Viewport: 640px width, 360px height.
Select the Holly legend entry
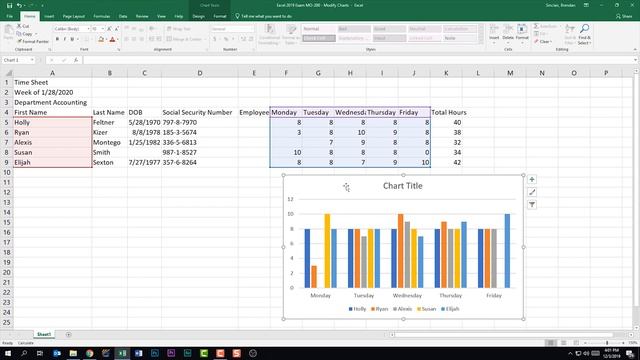357,309
